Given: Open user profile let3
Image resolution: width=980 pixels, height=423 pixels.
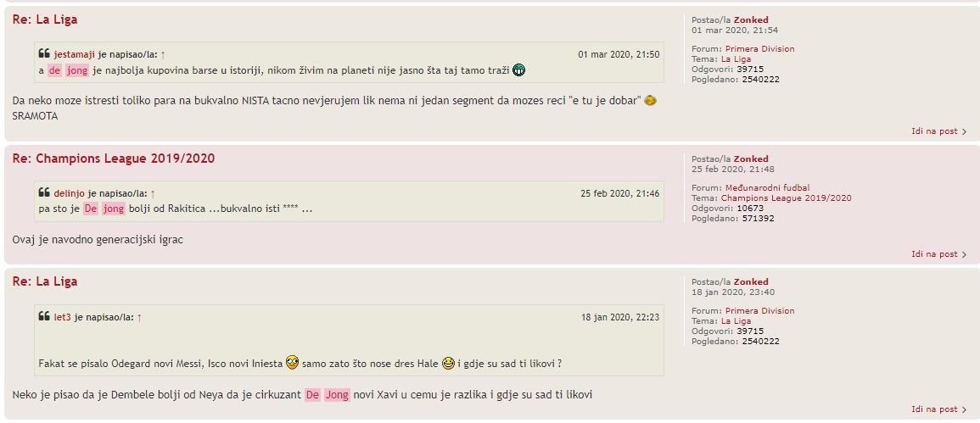Looking at the screenshot, I should pos(63,317).
